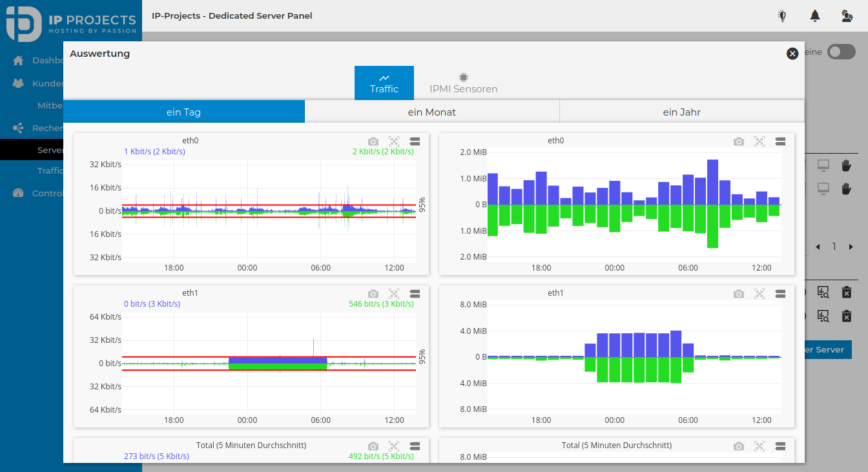Viewport: 868px width, 472px height.
Task: Click the blue Server button on the right
Action: [827, 349]
